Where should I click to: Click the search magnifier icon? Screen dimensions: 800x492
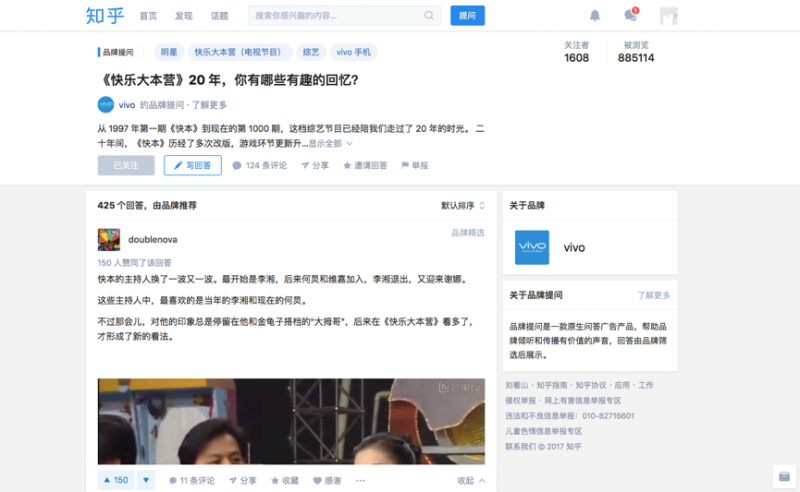[x=429, y=16]
